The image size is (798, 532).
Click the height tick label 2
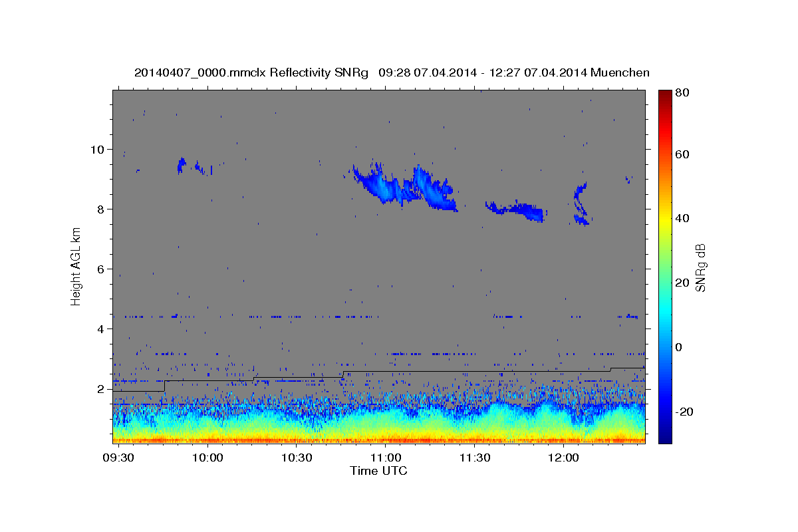pos(101,389)
